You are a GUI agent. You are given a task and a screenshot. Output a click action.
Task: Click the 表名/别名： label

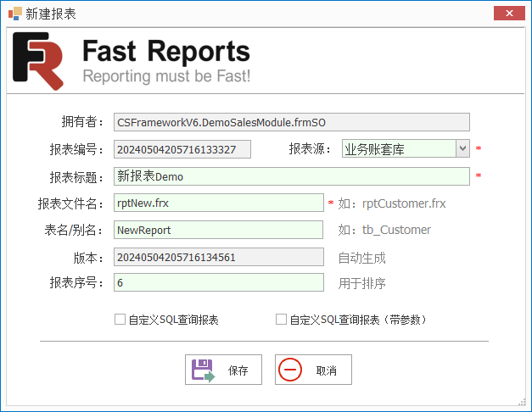[74, 231]
